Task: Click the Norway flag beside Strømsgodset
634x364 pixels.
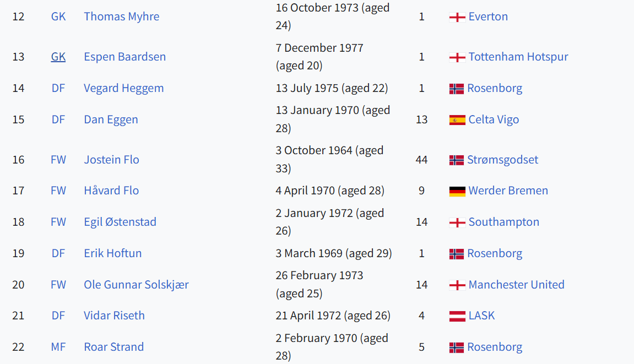Action: (456, 160)
